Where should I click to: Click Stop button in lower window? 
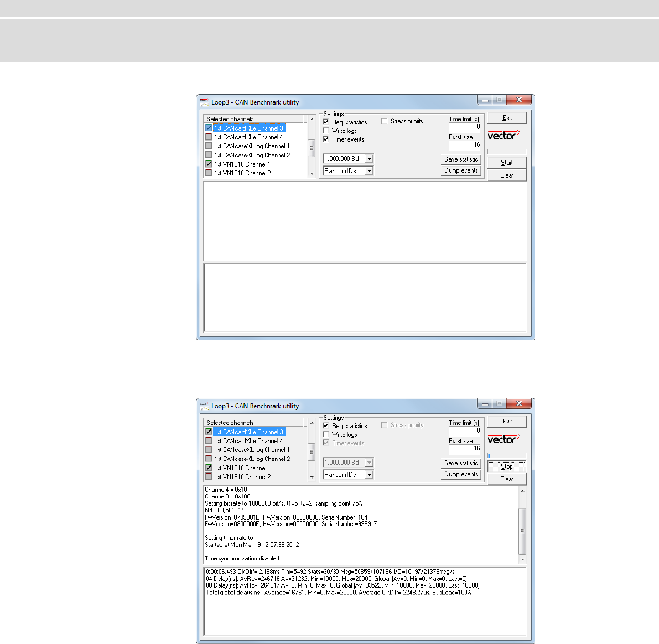point(507,466)
